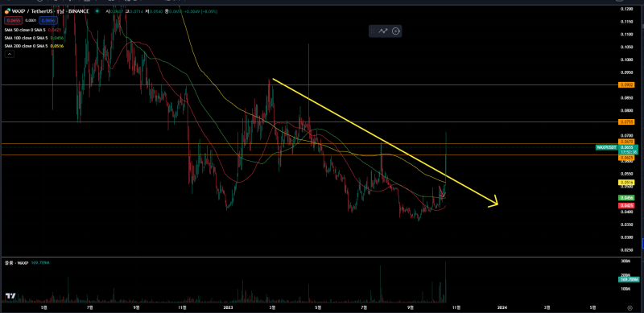This screenshot has width=644, height=313.
Task: Click the red sell price 0.0655 button
Action: tap(14, 20)
